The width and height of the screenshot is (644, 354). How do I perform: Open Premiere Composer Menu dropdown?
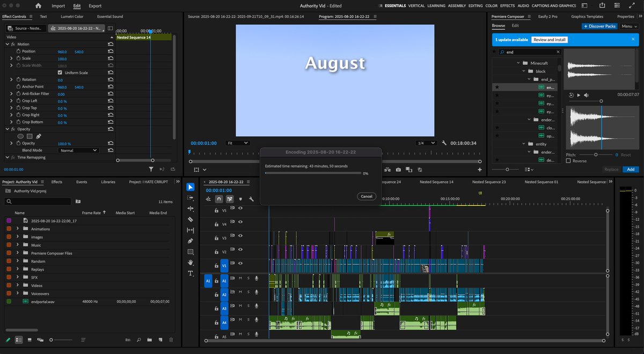pyautogui.click(x=630, y=26)
